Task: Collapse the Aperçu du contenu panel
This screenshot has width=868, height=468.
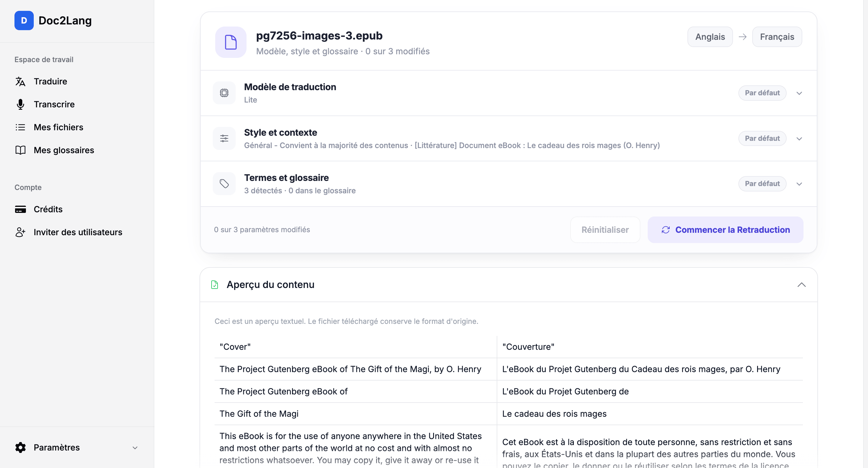Action: 802,285
